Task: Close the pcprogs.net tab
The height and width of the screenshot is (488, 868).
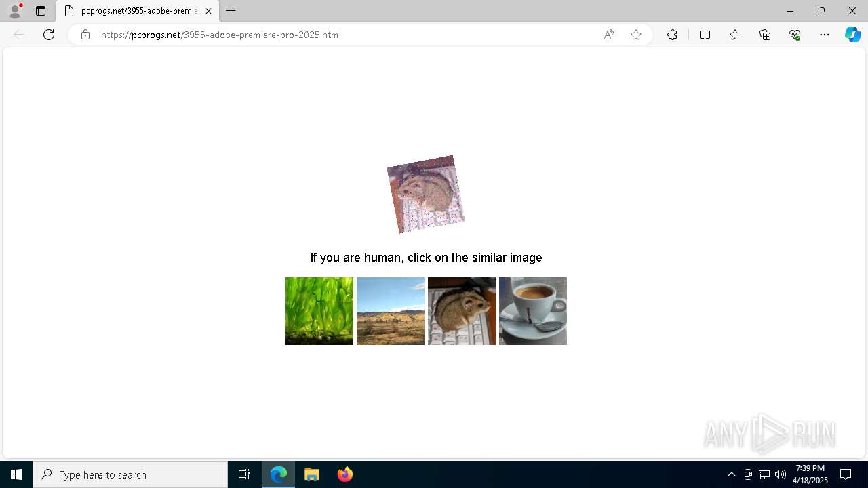Action: pyautogui.click(x=208, y=11)
